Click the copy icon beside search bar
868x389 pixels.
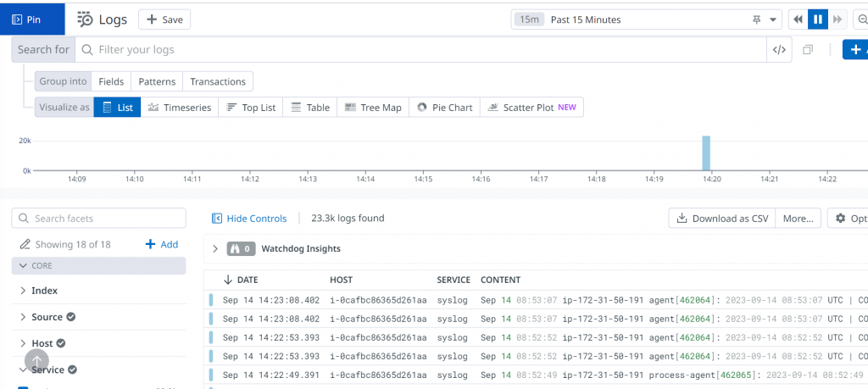click(x=808, y=50)
